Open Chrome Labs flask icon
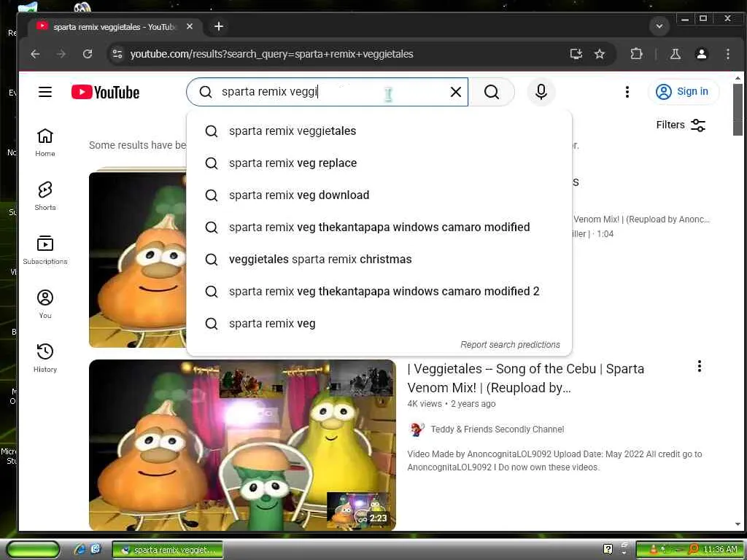The image size is (747, 560). coord(675,54)
